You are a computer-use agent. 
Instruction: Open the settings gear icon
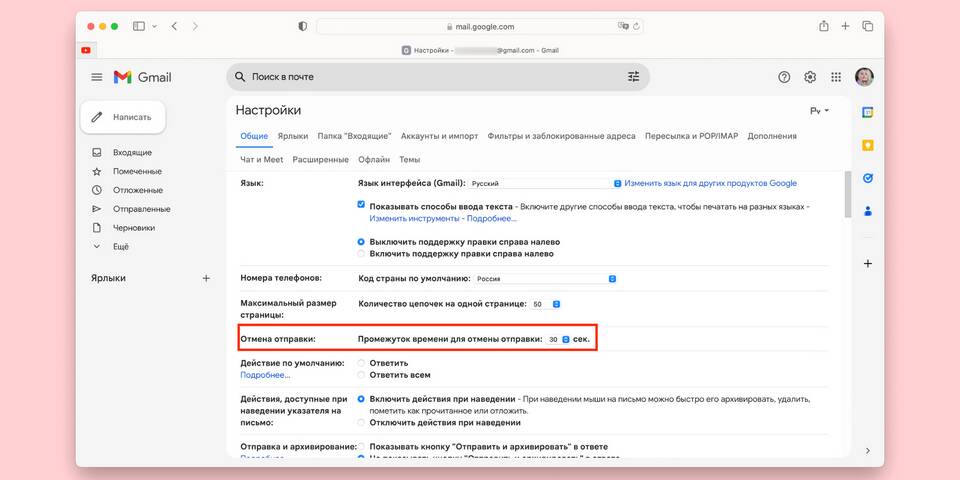(810, 77)
